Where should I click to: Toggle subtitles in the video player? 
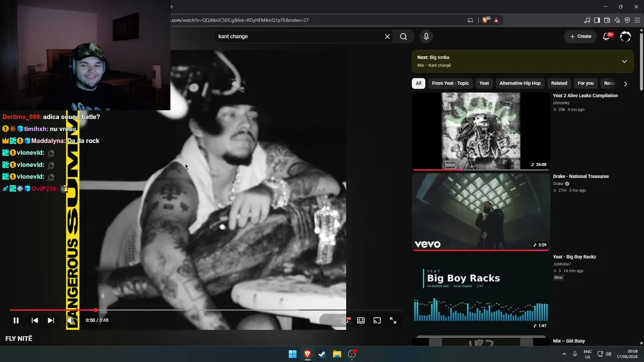[329, 320]
